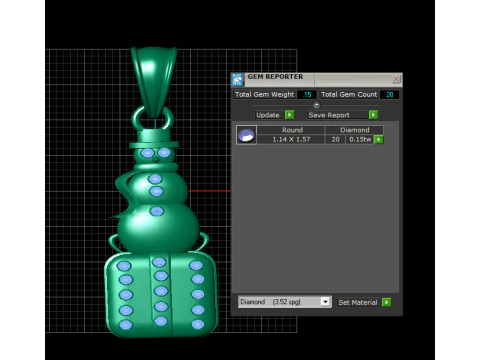
Task: Click the 1.14 X 1.57 size cell
Action: [291, 139]
